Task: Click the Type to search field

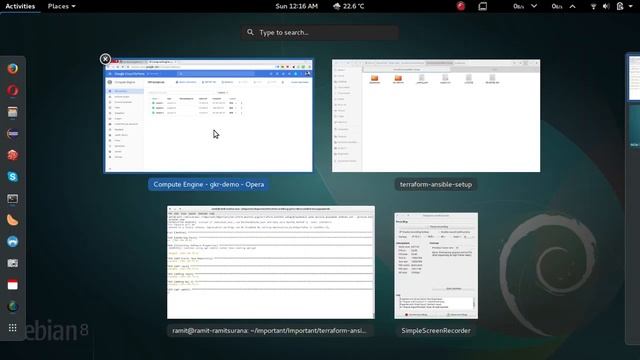Action: point(320,32)
